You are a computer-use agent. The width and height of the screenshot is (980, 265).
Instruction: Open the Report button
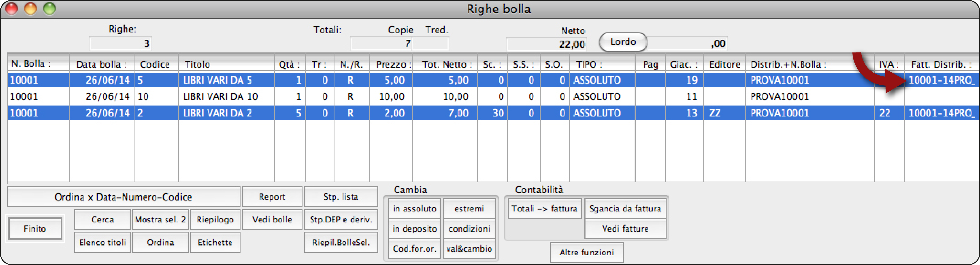(x=272, y=197)
